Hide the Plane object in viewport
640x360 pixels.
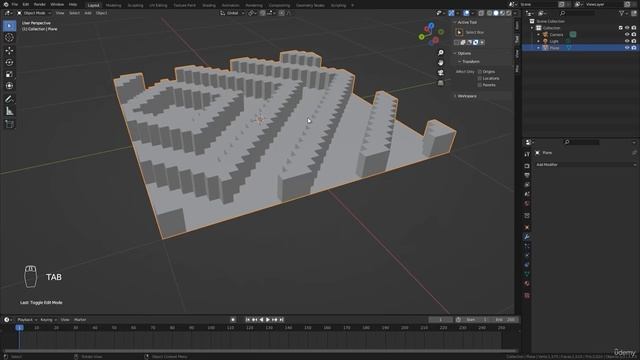pyautogui.click(x=627, y=48)
